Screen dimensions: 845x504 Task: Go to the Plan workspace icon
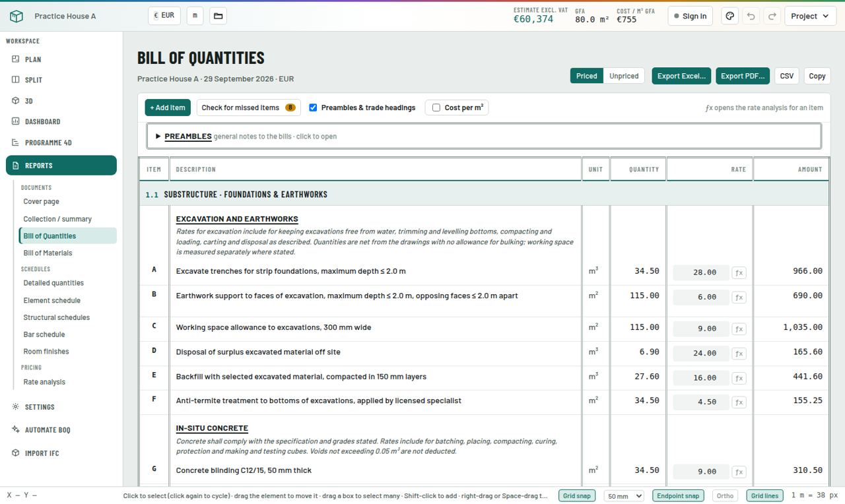click(16, 59)
